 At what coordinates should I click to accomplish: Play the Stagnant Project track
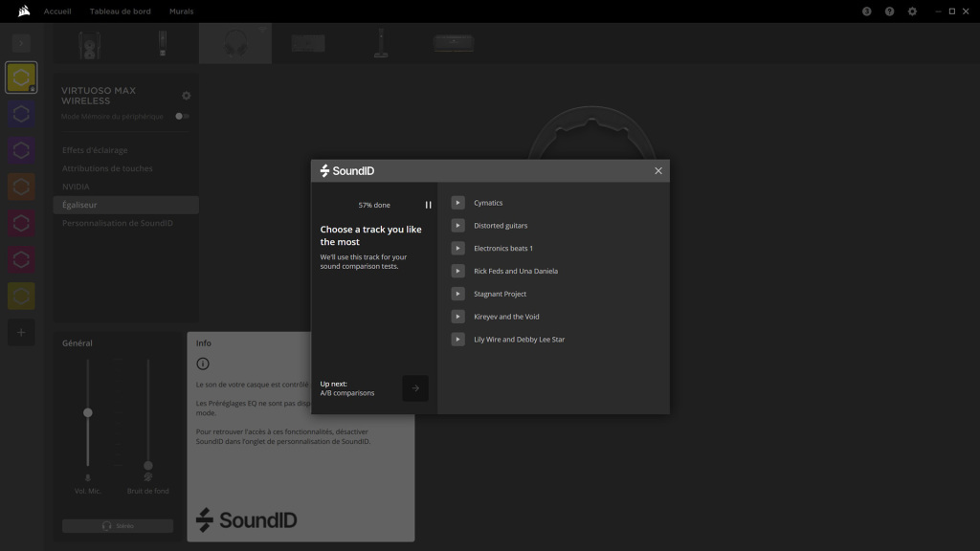457,294
